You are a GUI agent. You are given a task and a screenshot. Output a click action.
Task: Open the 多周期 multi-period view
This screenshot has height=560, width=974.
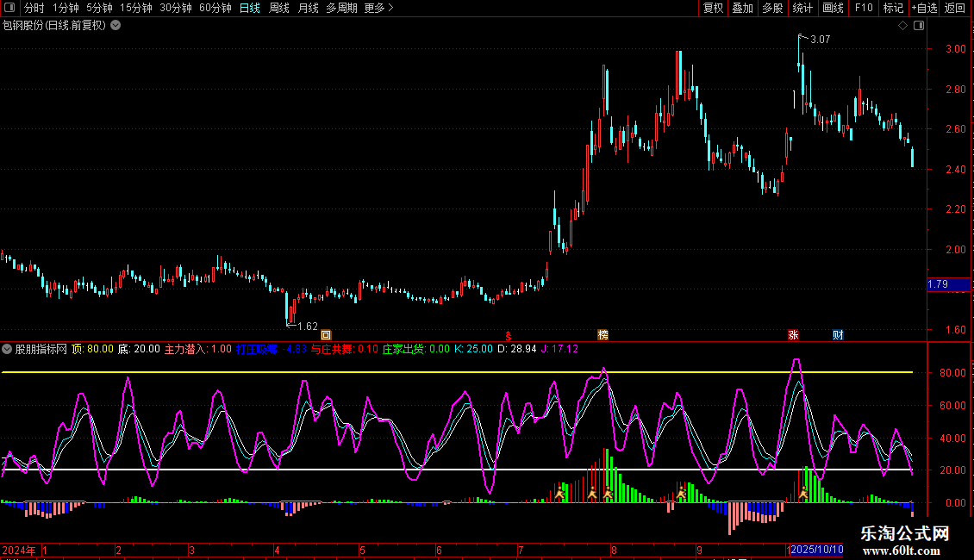click(x=341, y=8)
